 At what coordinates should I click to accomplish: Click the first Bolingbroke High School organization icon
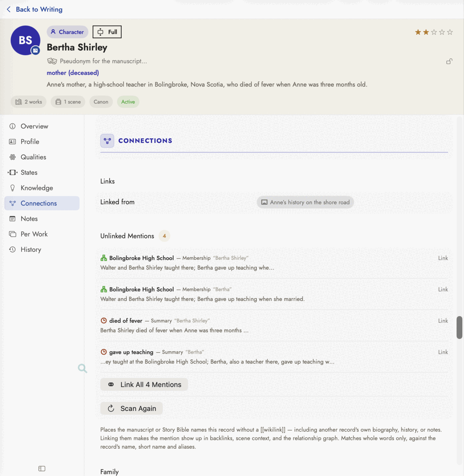point(104,258)
